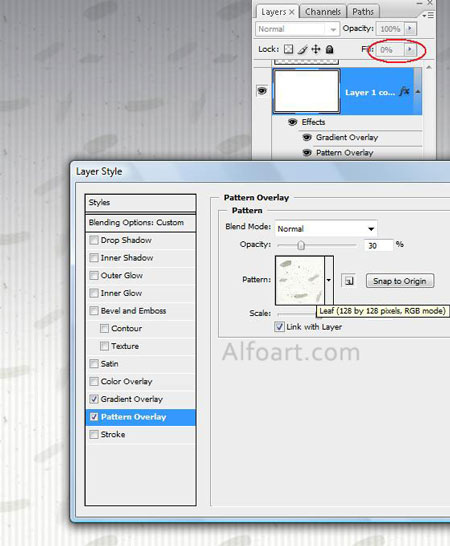Enable the Contour checkbox
The width and height of the screenshot is (450, 546).
point(104,328)
